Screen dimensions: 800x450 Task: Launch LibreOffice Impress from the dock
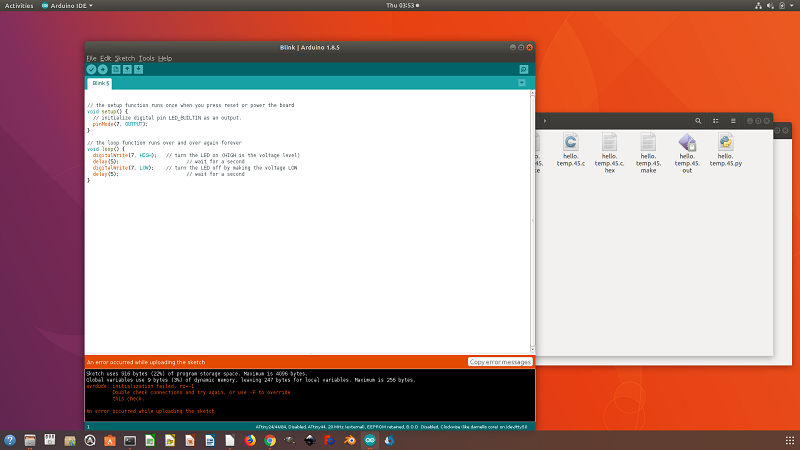(x=190, y=440)
